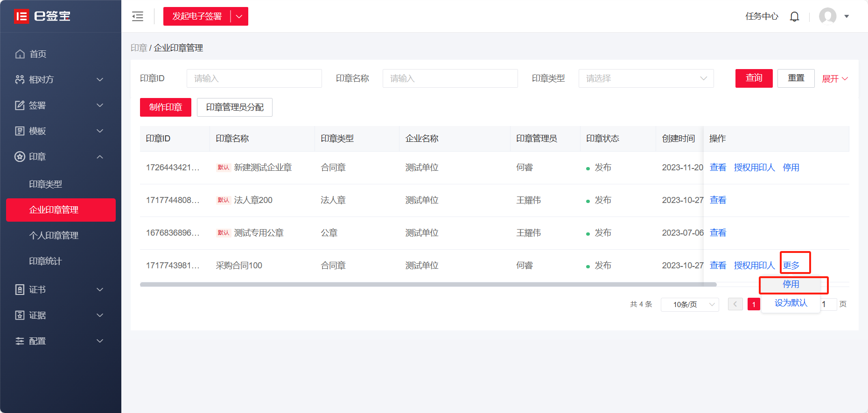Open the user account dropdown caret

(x=847, y=16)
